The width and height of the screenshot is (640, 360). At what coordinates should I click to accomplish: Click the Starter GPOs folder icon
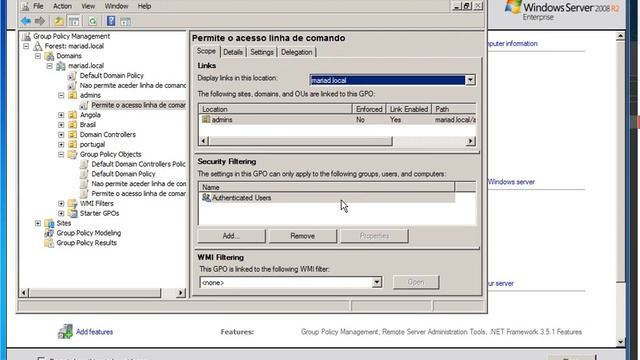point(72,213)
